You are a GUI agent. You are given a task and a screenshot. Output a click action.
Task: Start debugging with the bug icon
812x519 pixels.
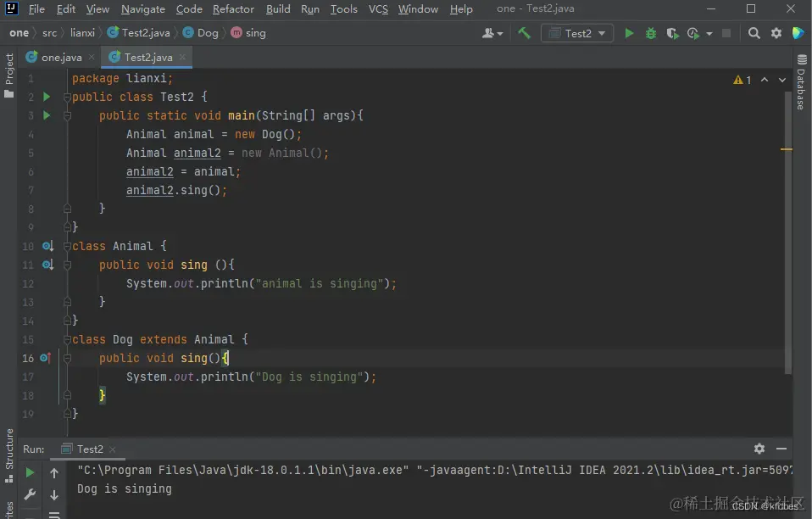tap(650, 33)
